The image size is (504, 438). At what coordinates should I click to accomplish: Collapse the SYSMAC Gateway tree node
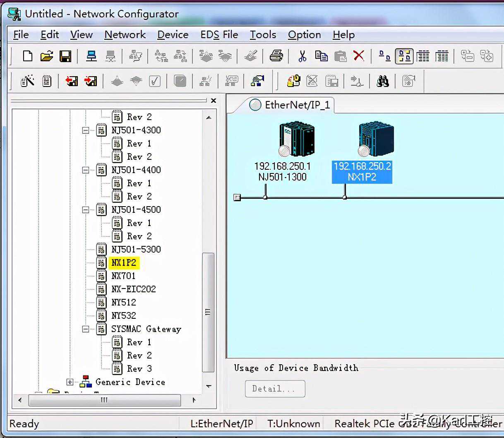point(86,329)
